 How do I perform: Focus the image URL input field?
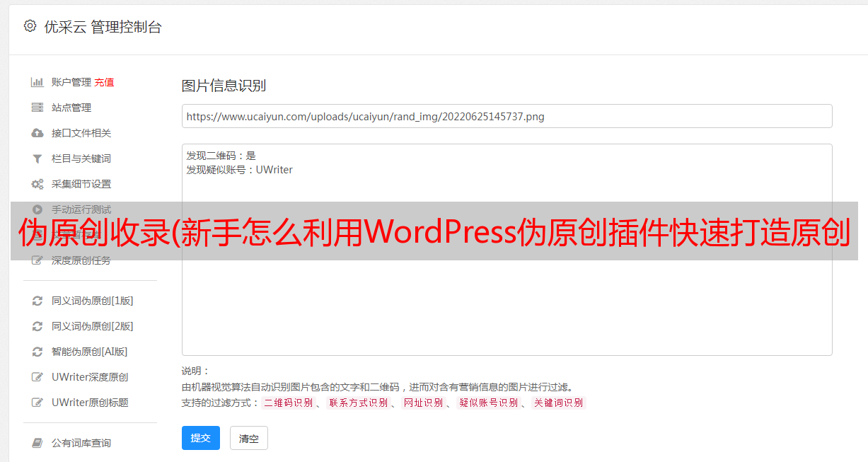tap(507, 116)
